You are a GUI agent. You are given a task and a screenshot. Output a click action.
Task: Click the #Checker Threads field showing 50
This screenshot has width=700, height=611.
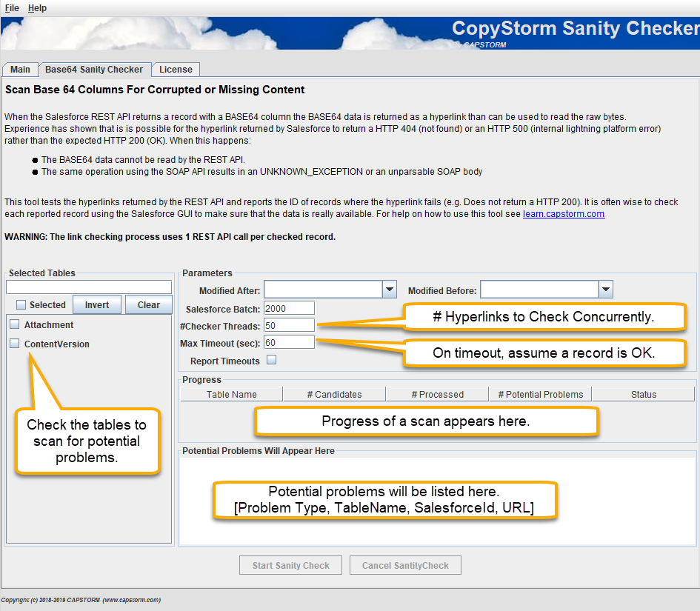[290, 325]
